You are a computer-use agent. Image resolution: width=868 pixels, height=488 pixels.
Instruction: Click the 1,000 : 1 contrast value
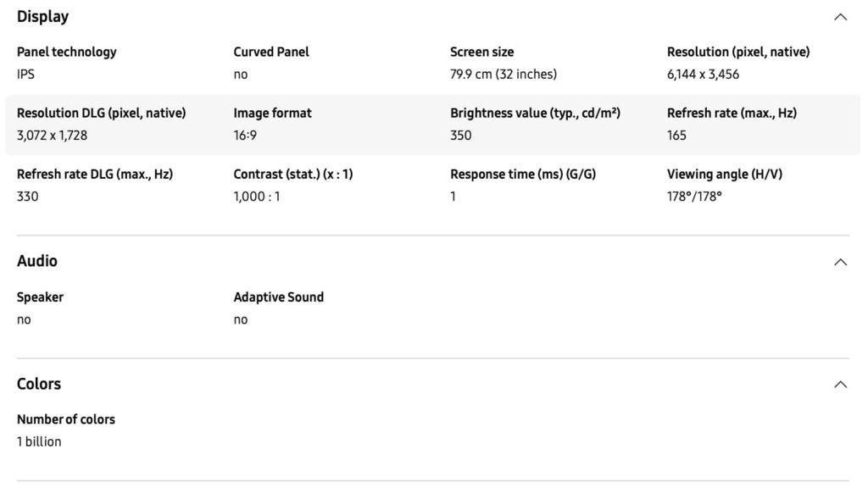[x=257, y=197]
